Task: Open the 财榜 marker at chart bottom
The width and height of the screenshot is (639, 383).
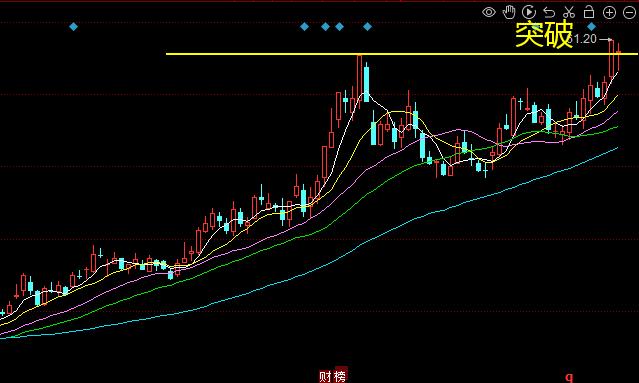Action: [333, 376]
